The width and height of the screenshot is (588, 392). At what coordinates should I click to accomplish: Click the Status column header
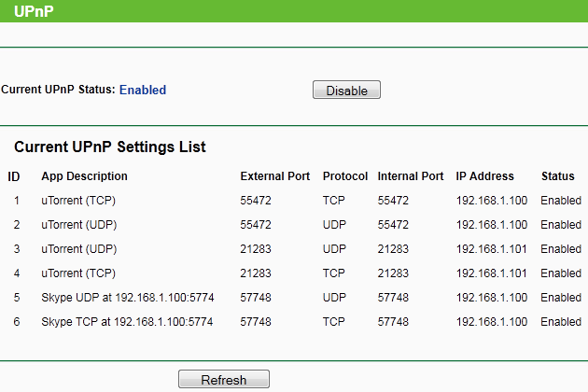coord(557,176)
